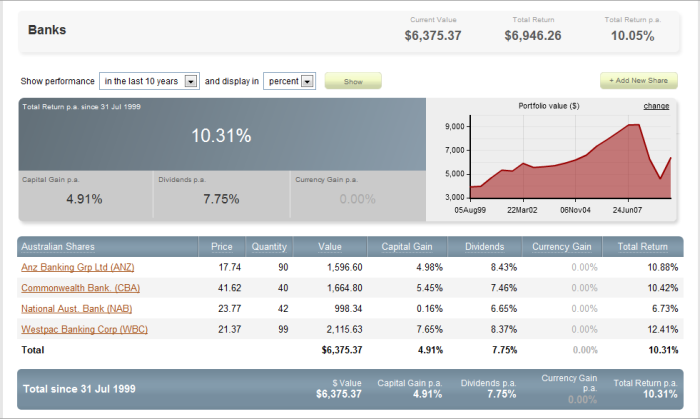Screen dimensions: 700x419
Task: Click the Show button
Action: 353,81
